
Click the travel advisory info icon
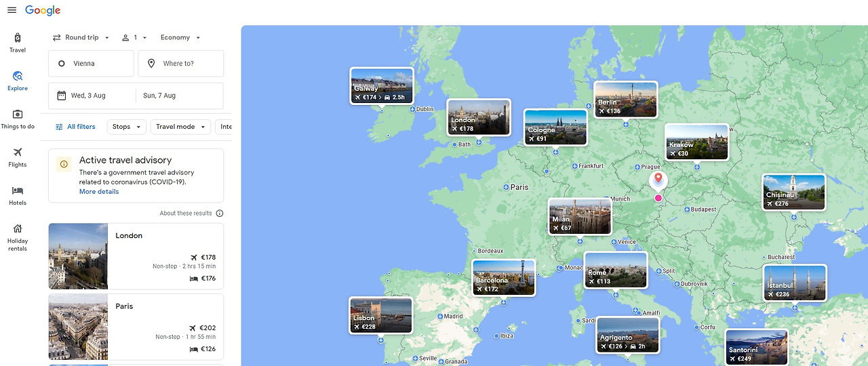[64, 164]
